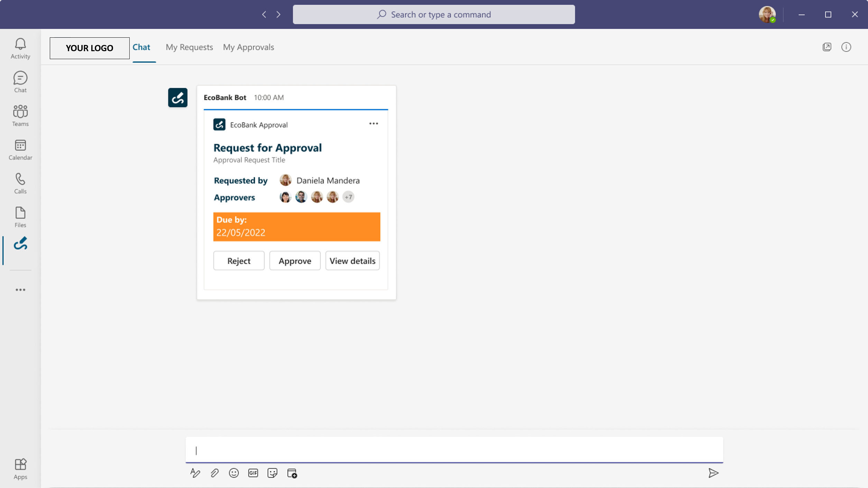Image resolution: width=868 pixels, height=488 pixels.
Task: Open the Teams section icon
Action: 20,116
